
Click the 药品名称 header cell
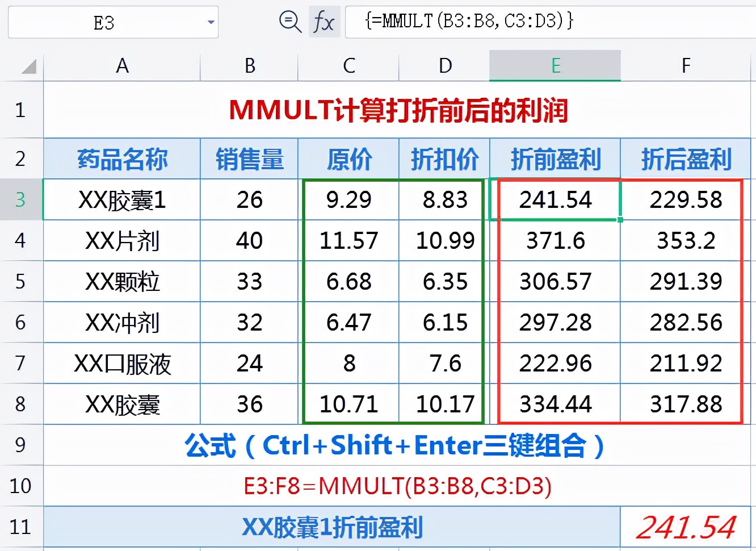pos(122,158)
